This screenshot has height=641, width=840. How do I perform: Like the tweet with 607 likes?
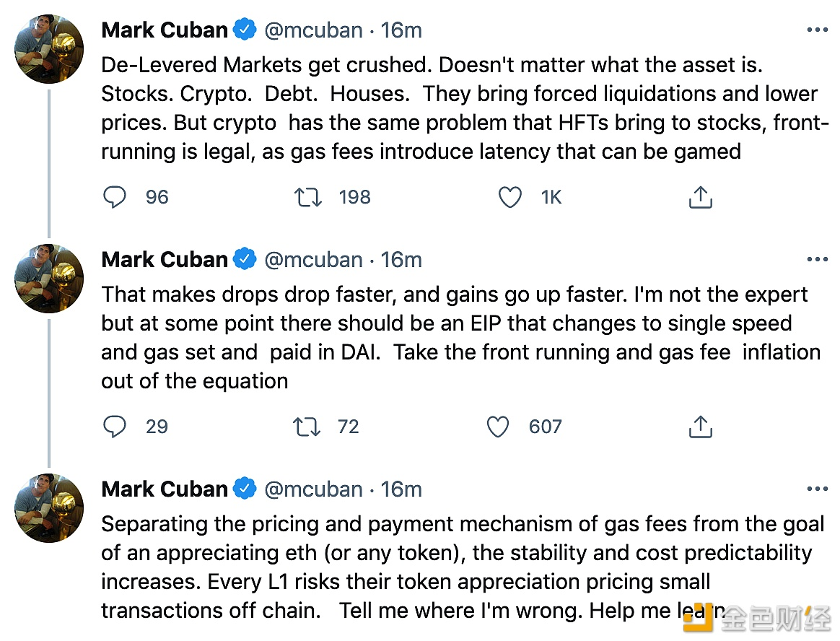point(498,427)
